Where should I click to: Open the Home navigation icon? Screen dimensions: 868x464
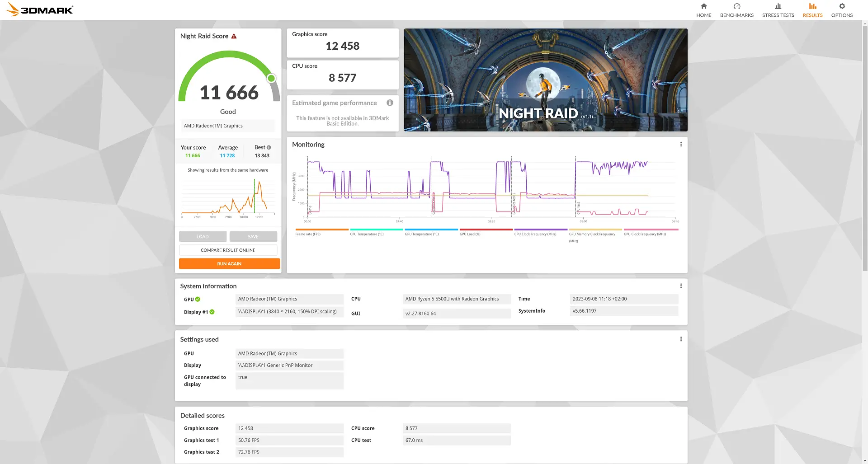pos(703,6)
